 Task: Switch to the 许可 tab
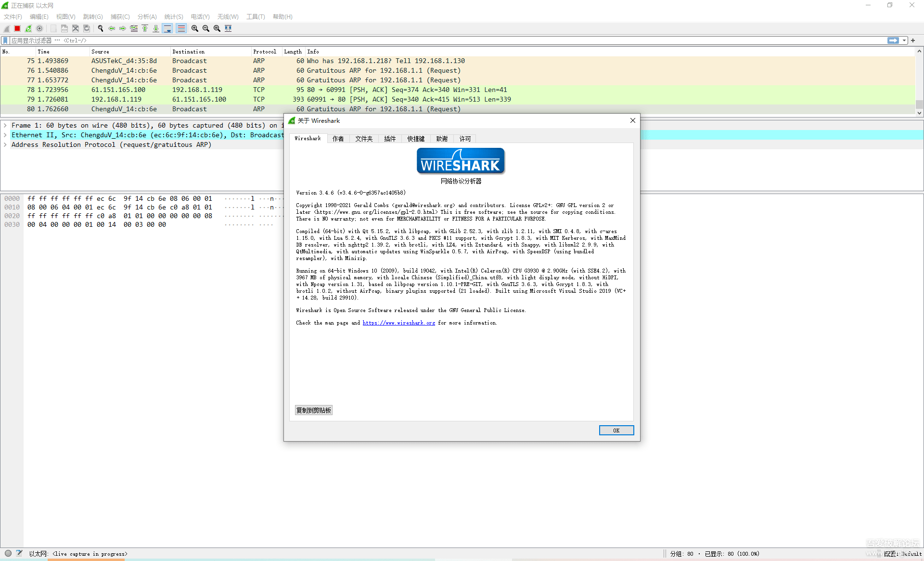[x=465, y=139]
